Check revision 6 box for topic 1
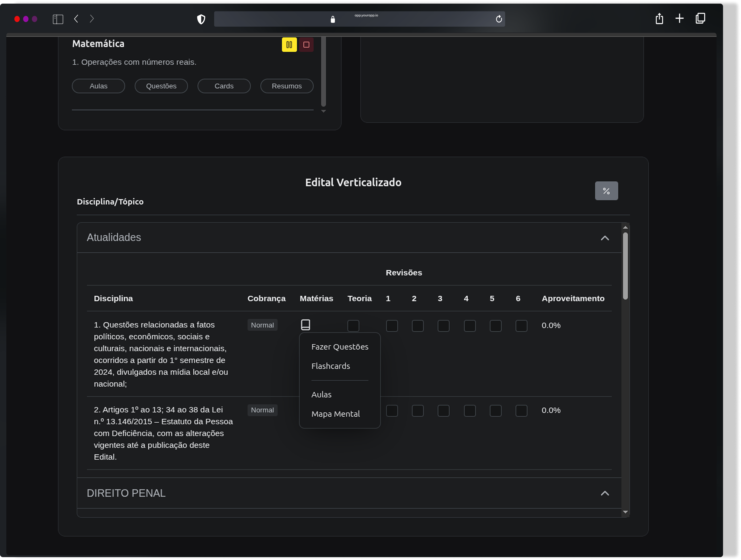 tap(521, 326)
